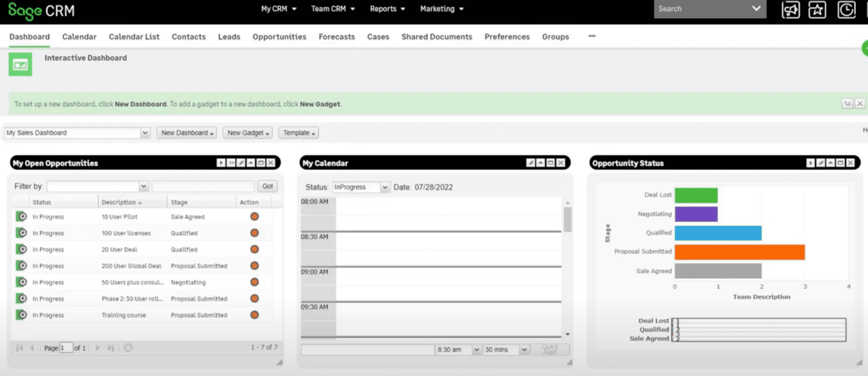Click inside the Page number field

pos(67,347)
